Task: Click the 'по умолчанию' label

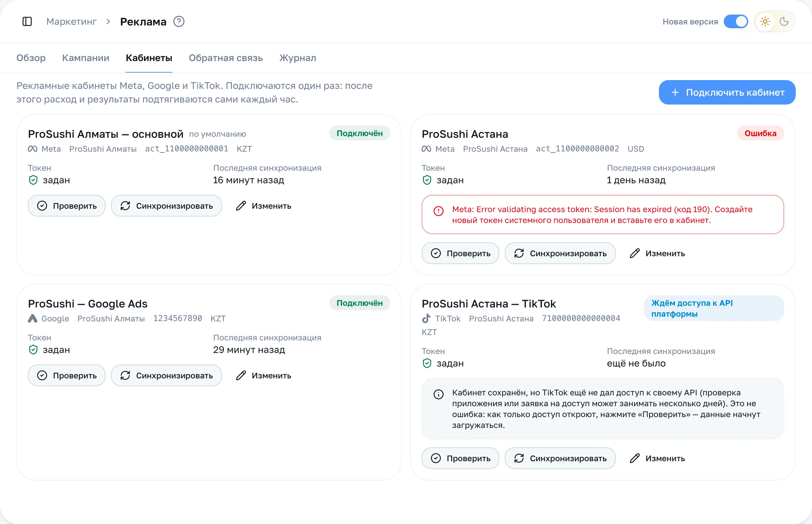Action: tap(218, 134)
